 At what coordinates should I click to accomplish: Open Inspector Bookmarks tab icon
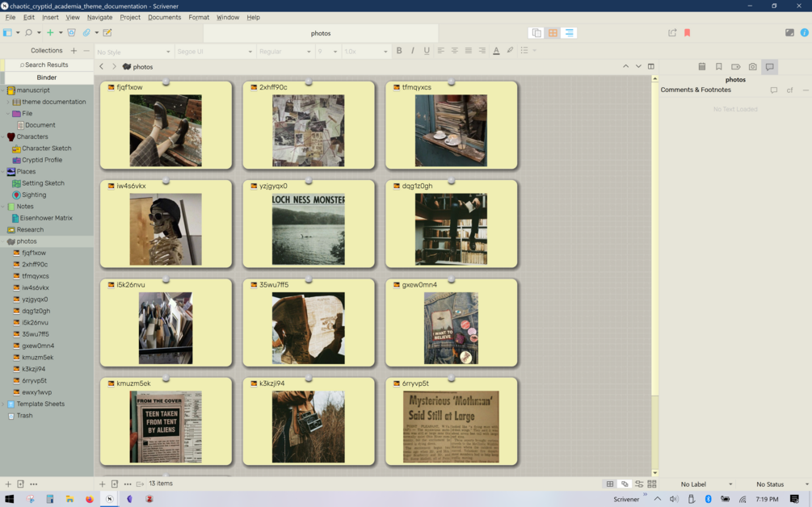click(719, 67)
